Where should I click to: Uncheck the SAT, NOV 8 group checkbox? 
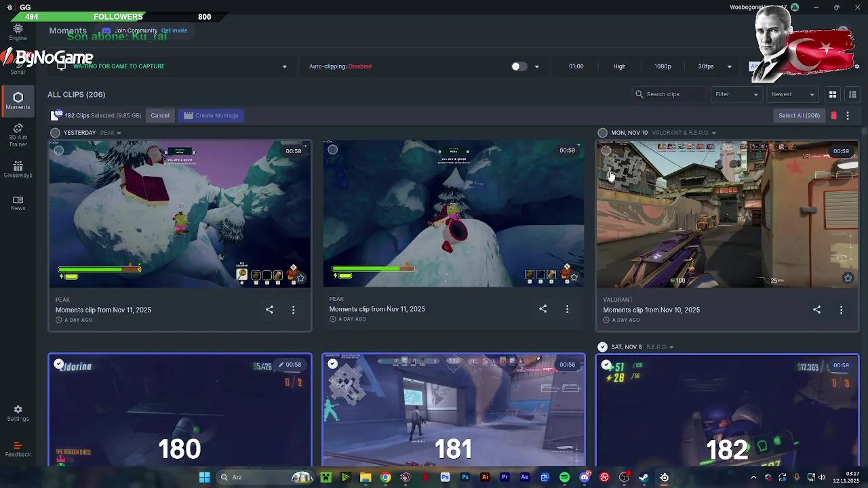pos(602,347)
